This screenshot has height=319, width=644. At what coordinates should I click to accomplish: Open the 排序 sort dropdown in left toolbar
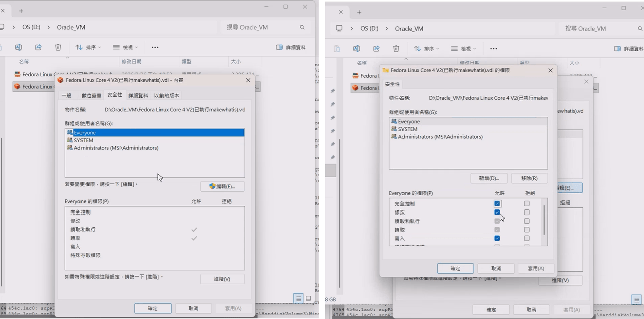[89, 47]
